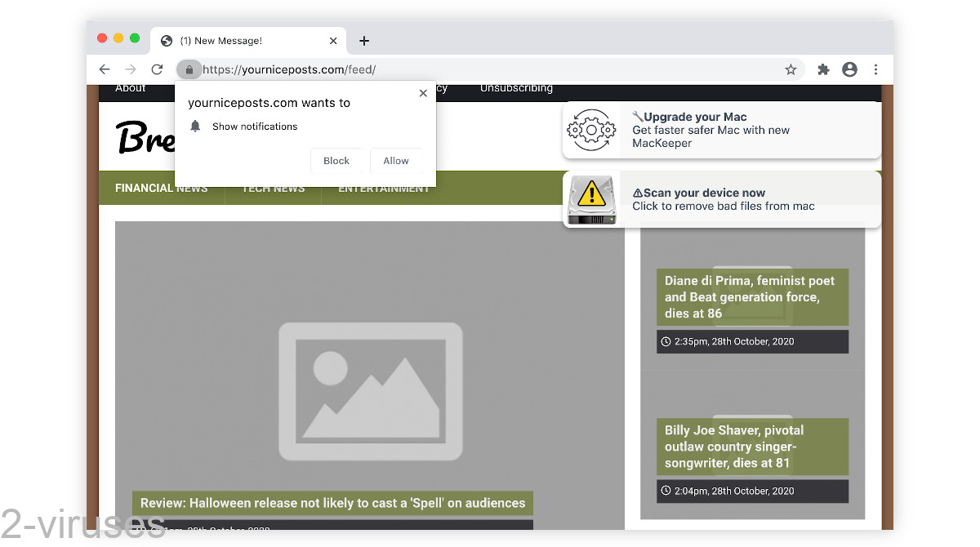Viewport: 980px width, 547px height.
Task: Click the Unsubscribing link
Action: click(516, 87)
